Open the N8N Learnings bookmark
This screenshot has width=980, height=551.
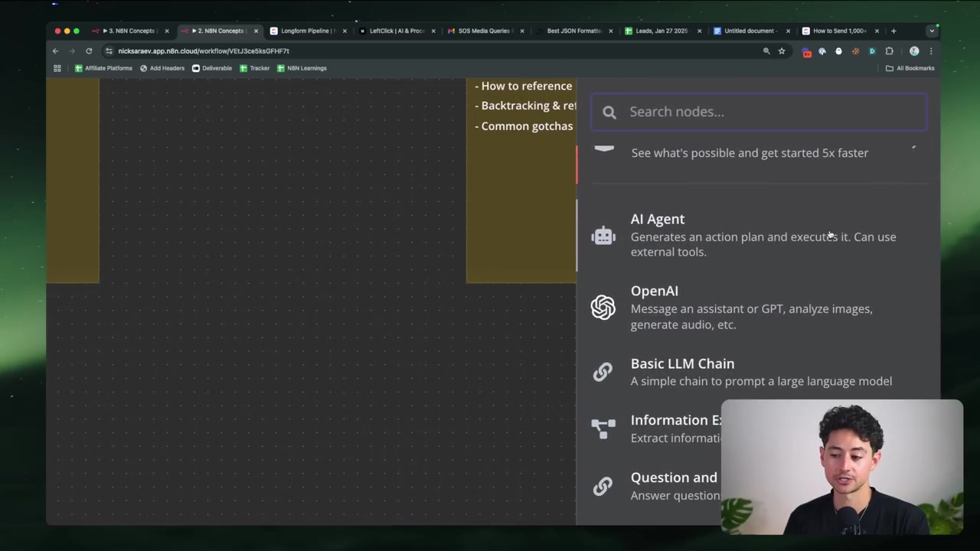pos(302,68)
